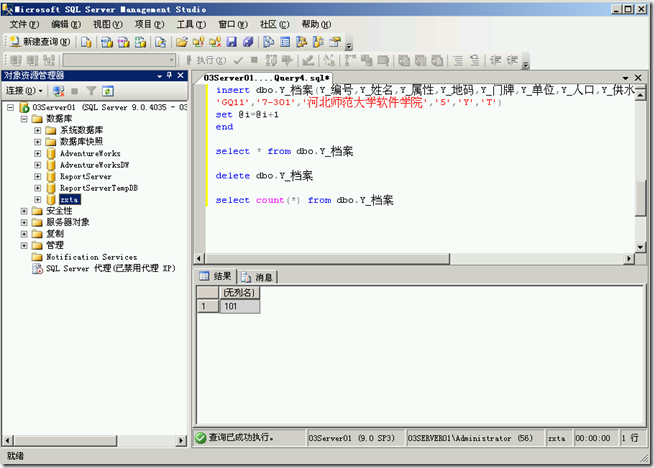Image resolution: width=654 pixels, height=468 pixels.
Task: Select the result cell containing 101
Action: point(239,306)
